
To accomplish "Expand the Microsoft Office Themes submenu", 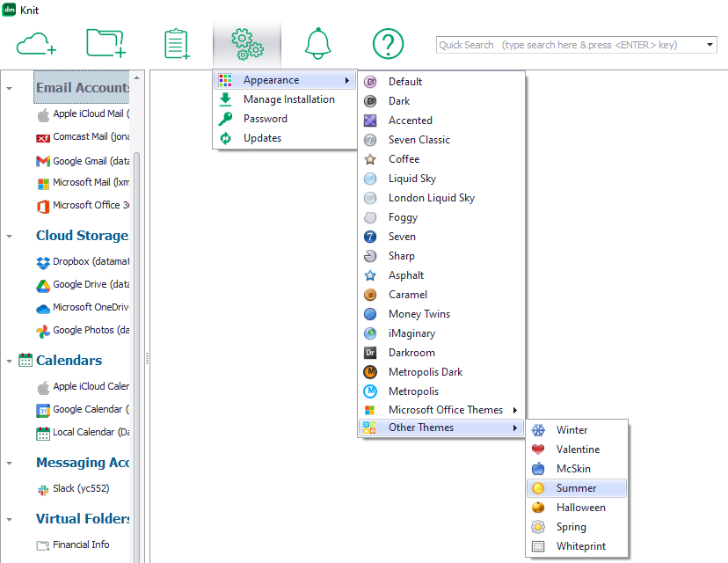I will pyautogui.click(x=440, y=410).
